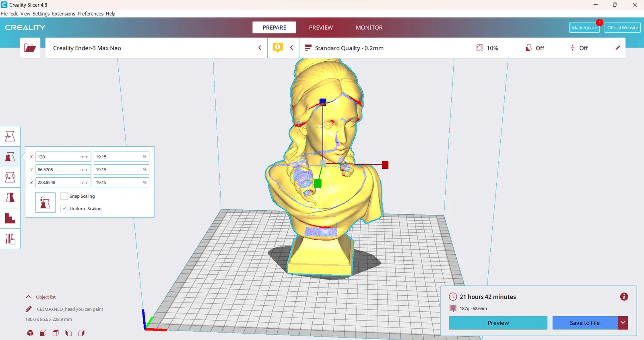The height and width of the screenshot is (340, 644).
Task: Open the Help menu
Action: [x=111, y=14]
